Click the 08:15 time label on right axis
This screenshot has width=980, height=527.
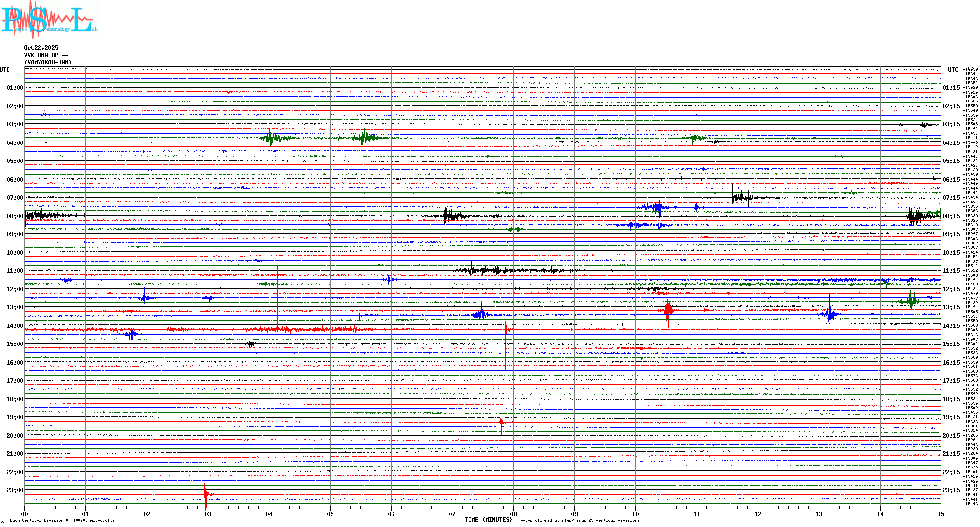coord(951,216)
